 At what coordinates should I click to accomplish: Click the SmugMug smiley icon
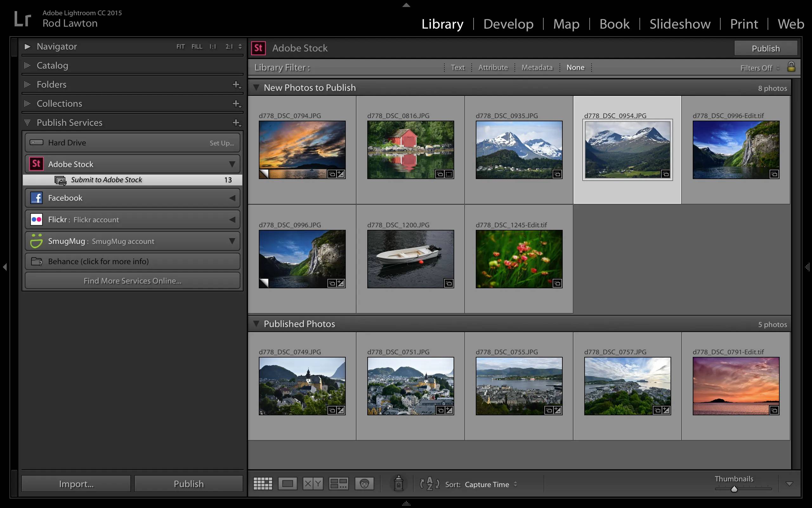pyautogui.click(x=36, y=241)
